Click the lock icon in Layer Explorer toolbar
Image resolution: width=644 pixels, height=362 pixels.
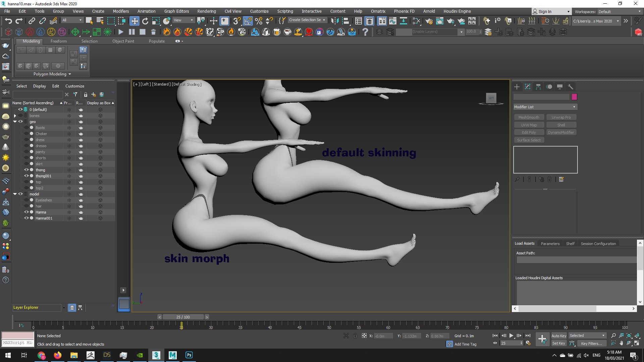(x=86, y=95)
